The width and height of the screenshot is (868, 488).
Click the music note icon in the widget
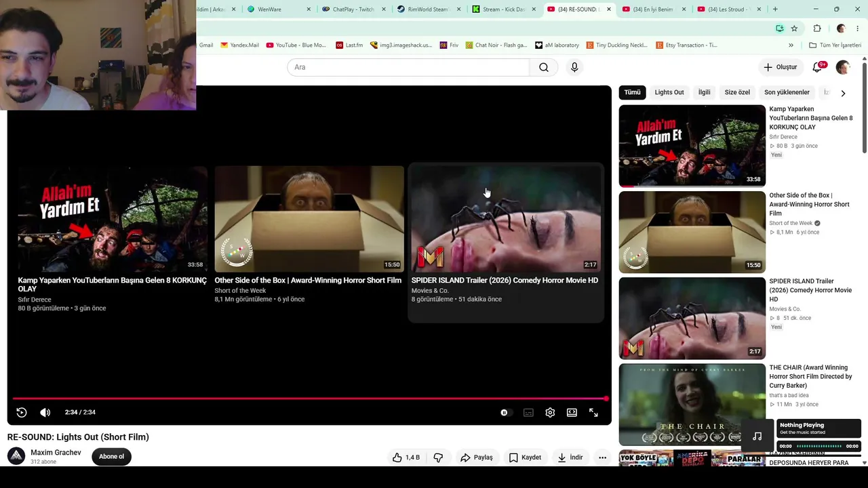[757, 436]
